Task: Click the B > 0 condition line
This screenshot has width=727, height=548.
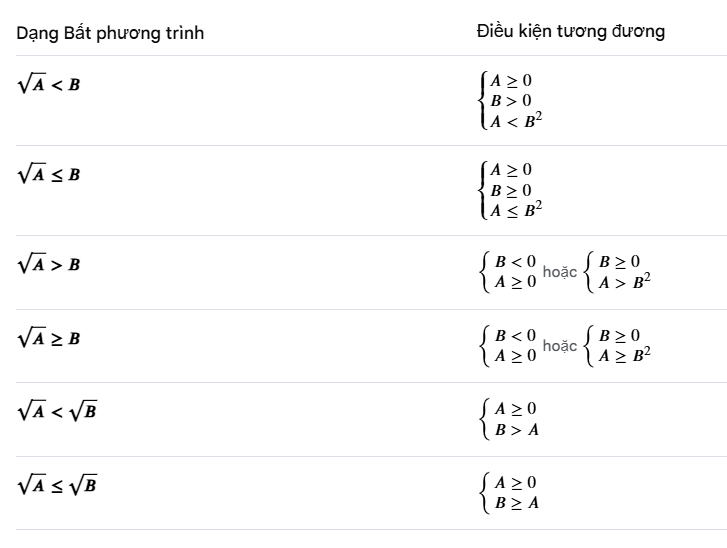Action: 510,100
